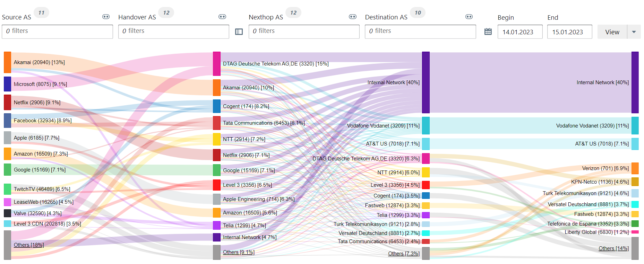Click the Source AS count badge 11
The height and width of the screenshot is (264, 644).
(41, 13)
